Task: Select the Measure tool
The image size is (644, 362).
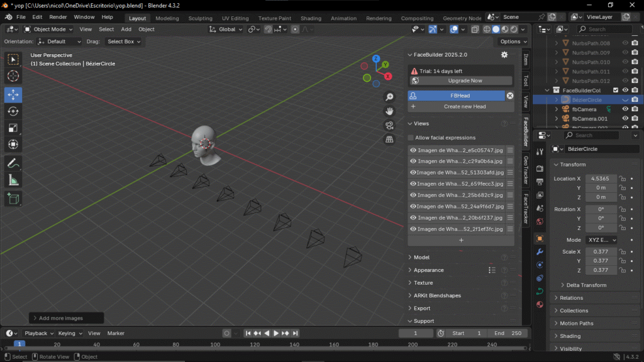Action: pos(13,180)
